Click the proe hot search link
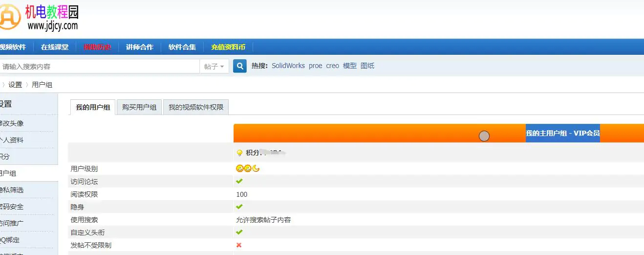The width and height of the screenshot is (644, 255). (316, 66)
